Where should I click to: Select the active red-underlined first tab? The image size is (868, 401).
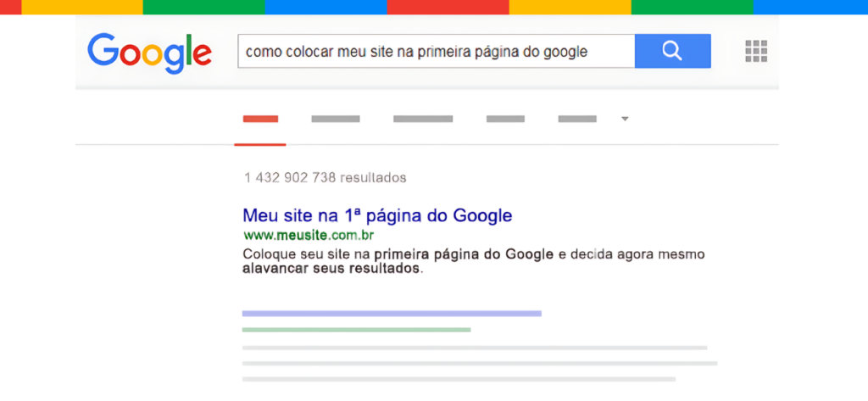260,119
